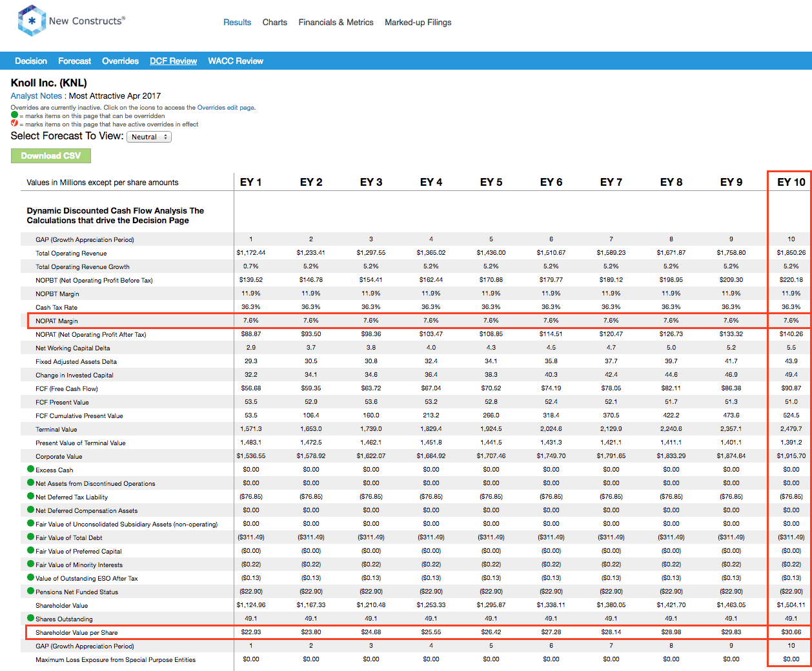
Task: Click the Present Value of Terminal Value label
Action: pos(81,443)
